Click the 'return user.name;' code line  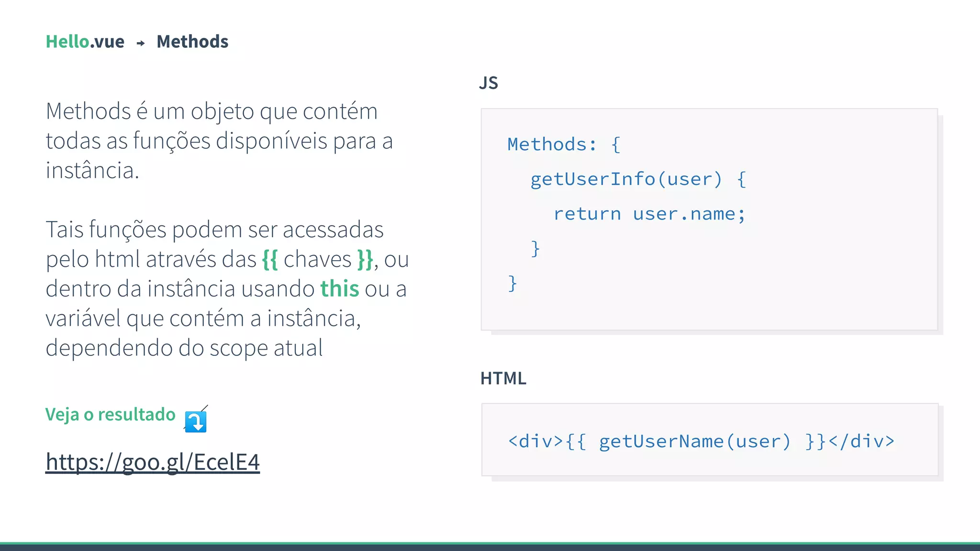(649, 214)
